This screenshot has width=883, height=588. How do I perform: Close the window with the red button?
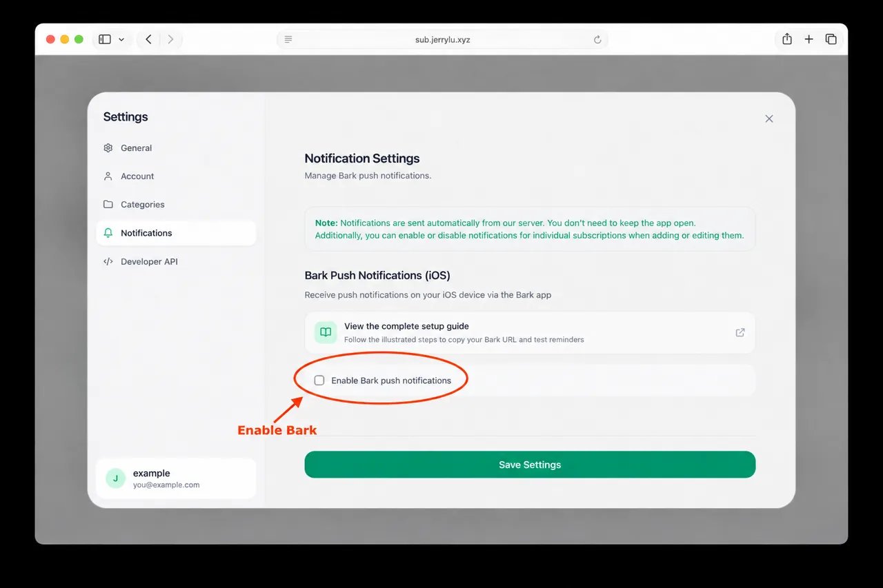pos(50,39)
